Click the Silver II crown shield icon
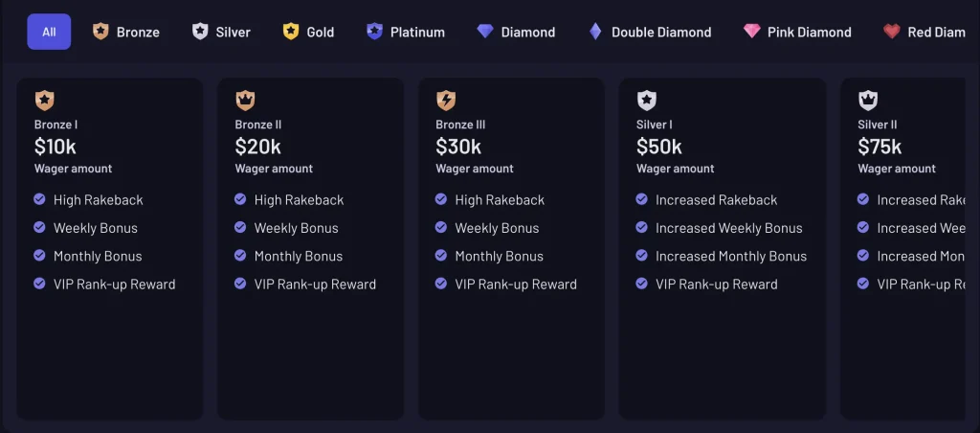This screenshot has height=433, width=980. click(x=867, y=101)
